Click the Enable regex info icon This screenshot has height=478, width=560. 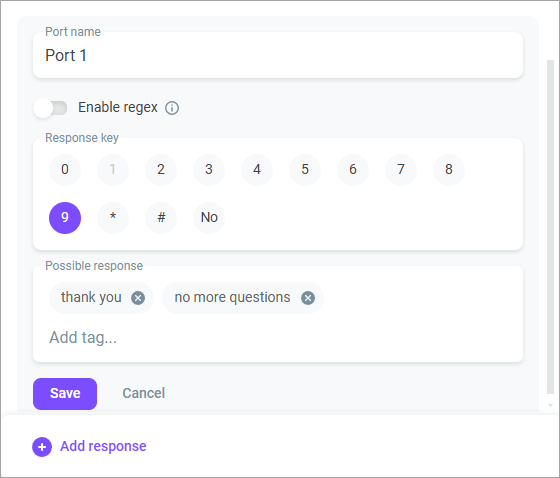(x=172, y=108)
